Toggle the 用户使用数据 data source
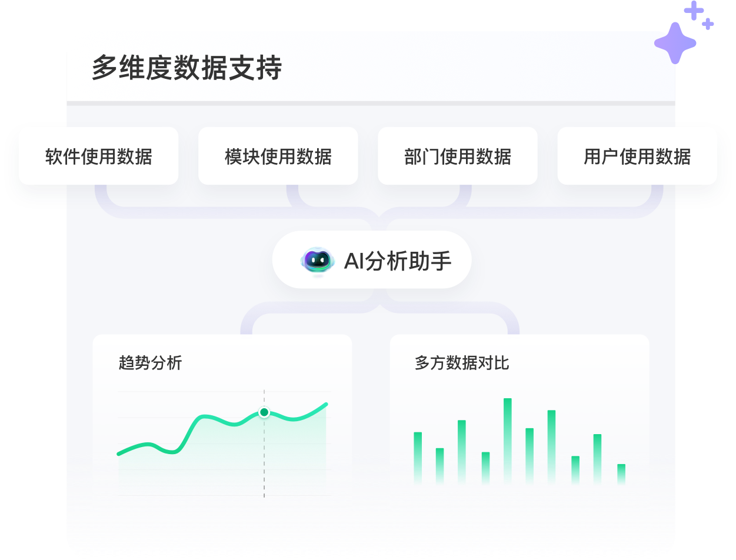Viewport: 736px width, 560px height. coord(638,156)
